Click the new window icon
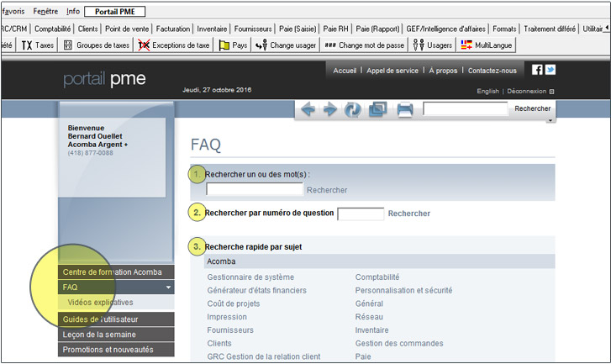Viewport: 611px width, 364px height. pyautogui.click(x=377, y=109)
